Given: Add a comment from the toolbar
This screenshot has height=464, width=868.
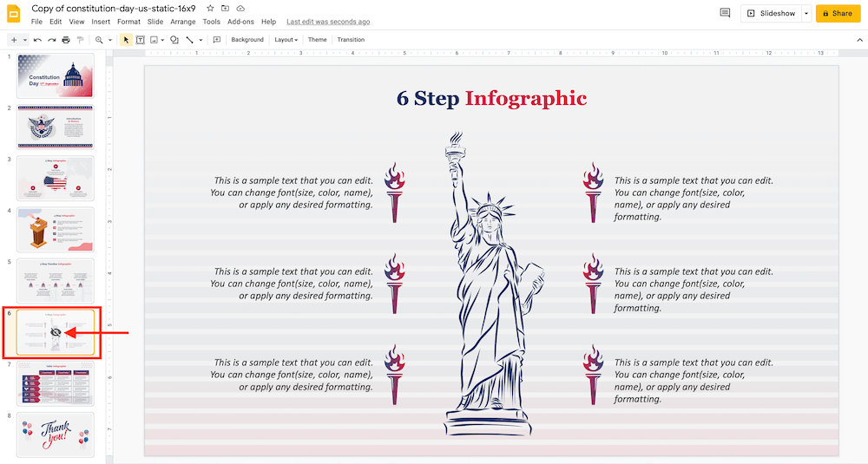Looking at the screenshot, I should click(x=217, y=40).
